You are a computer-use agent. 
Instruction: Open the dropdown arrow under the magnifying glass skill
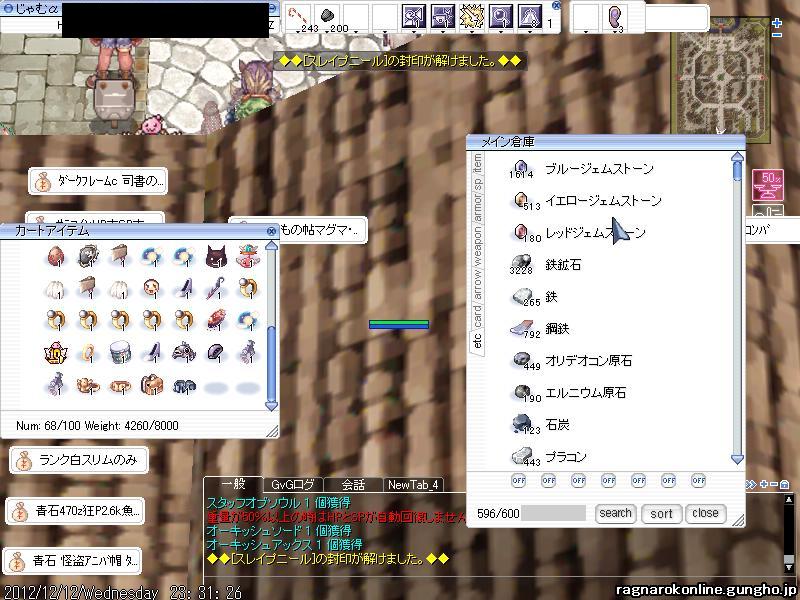[x=501, y=32]
